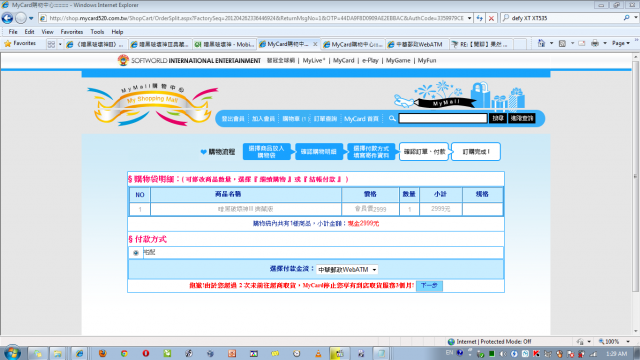
Task: Select the 宅配 radio button
Action: (136, 253)
